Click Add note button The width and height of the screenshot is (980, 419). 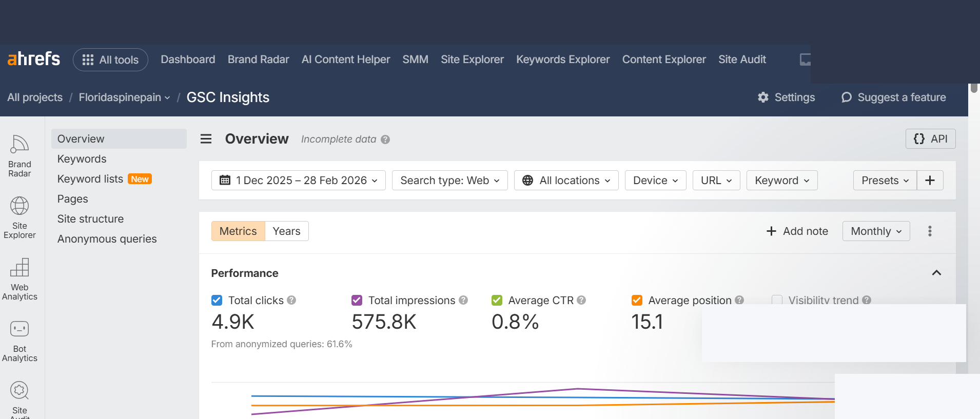click(x=797, y=231)
